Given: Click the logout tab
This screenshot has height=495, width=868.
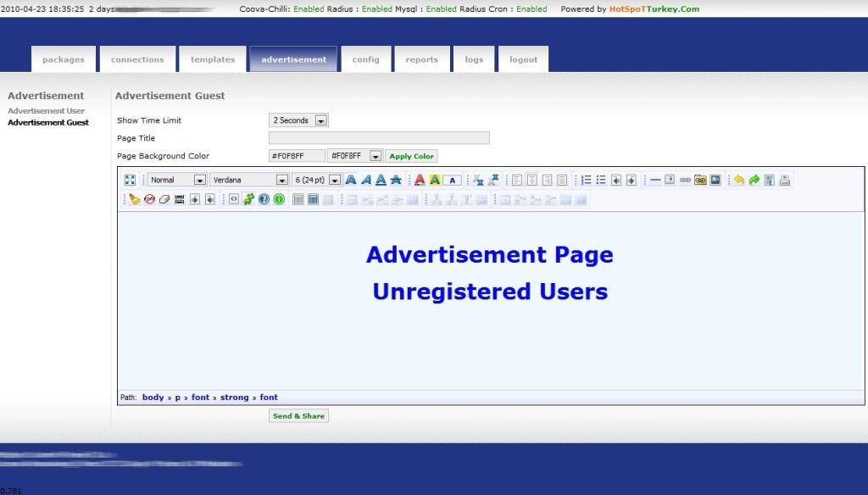Looking at the screenshot, I should tap(523, 59).
